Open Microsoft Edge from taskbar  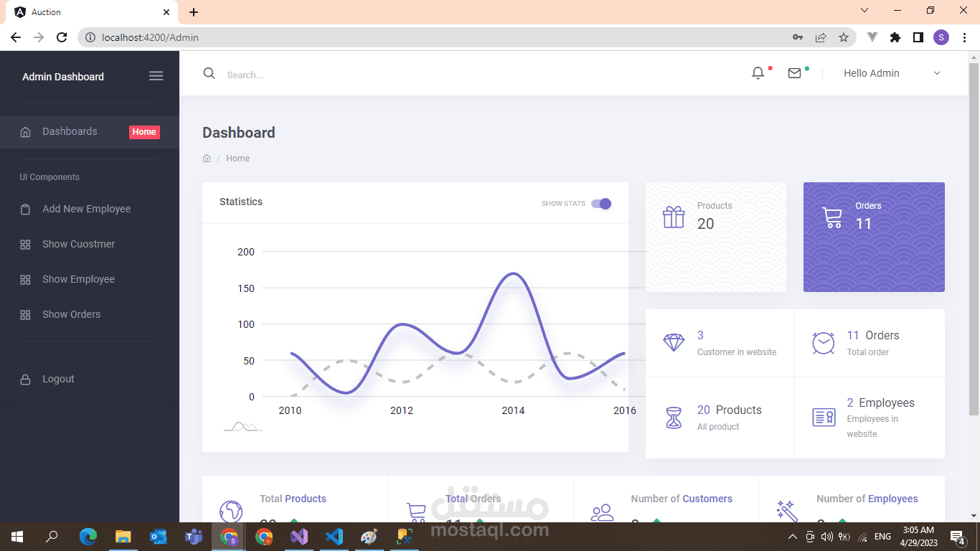point(88,537)
